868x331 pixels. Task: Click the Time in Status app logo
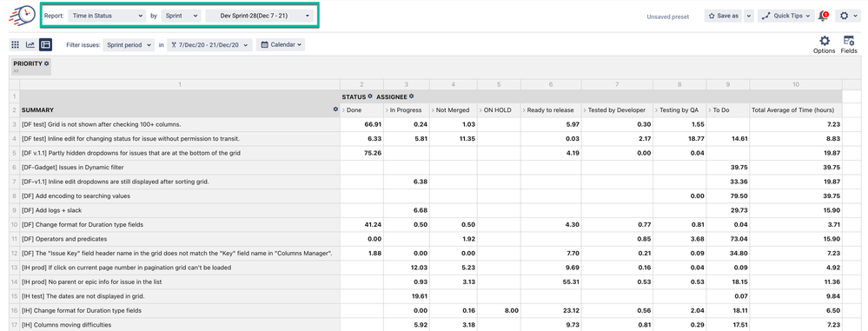pyautogui.click(x=22, y=15)
